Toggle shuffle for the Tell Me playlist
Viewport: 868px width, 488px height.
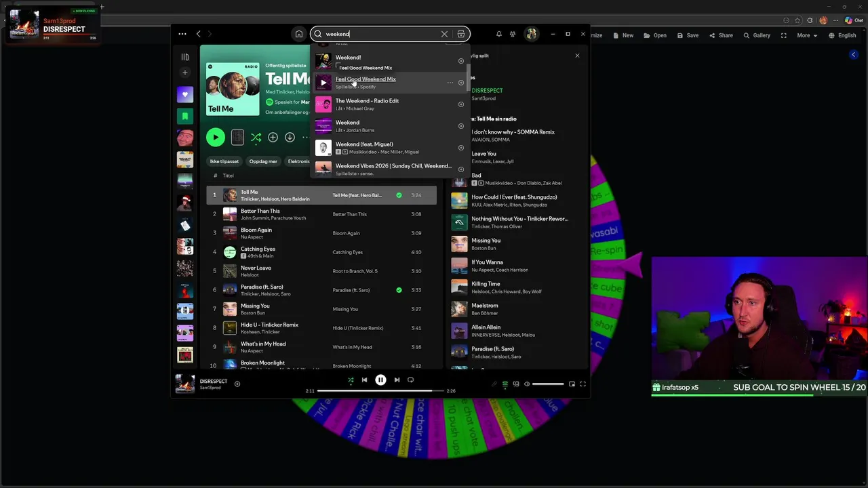pyautogui.click(x=256, y=138)
